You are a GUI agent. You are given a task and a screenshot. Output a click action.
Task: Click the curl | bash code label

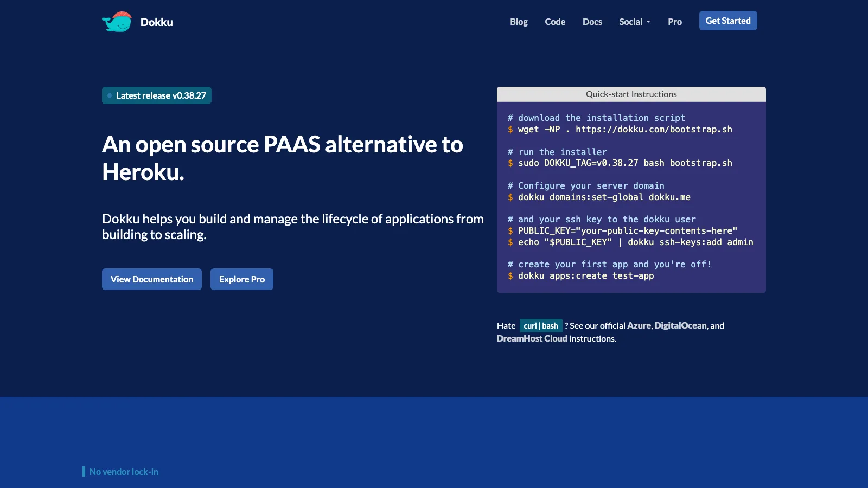click(x=541, y=325)
